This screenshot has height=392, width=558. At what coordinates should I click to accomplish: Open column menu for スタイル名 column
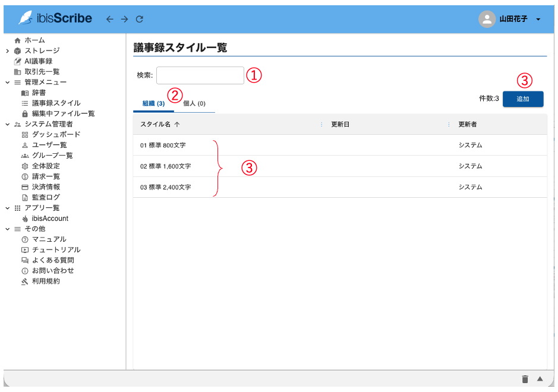321,125
